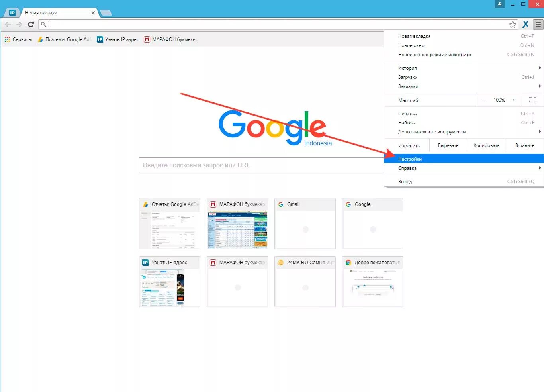Click the 100% zoom value
544x392 pixels.
(x=499, y=100)
